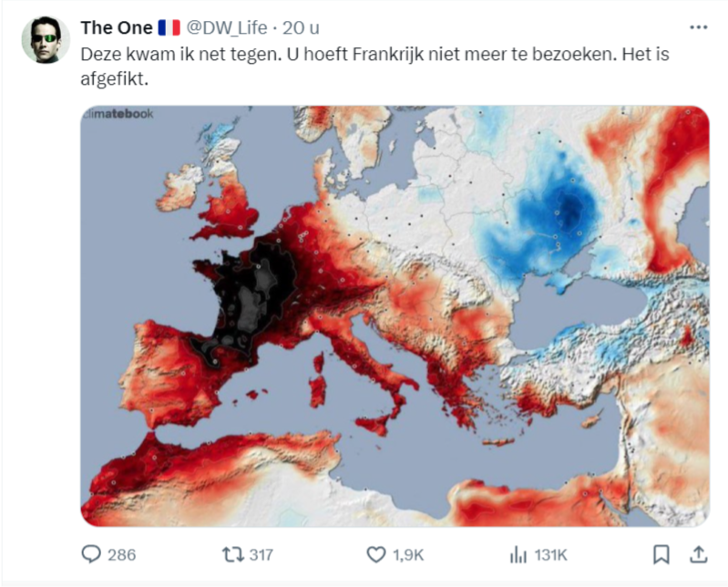Share the tweet using the upload arrow icon
The image size is (728, 587).
coord(698,554)
